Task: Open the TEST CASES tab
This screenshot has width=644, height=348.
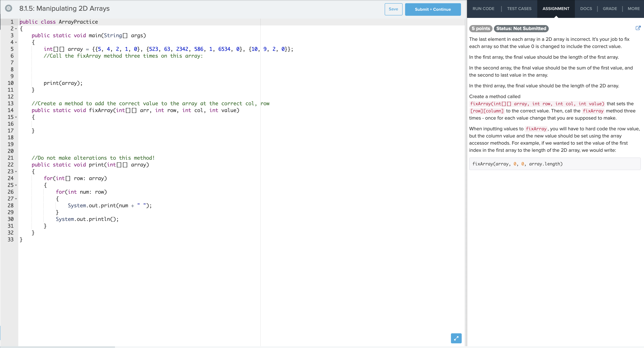Action: 519,9
